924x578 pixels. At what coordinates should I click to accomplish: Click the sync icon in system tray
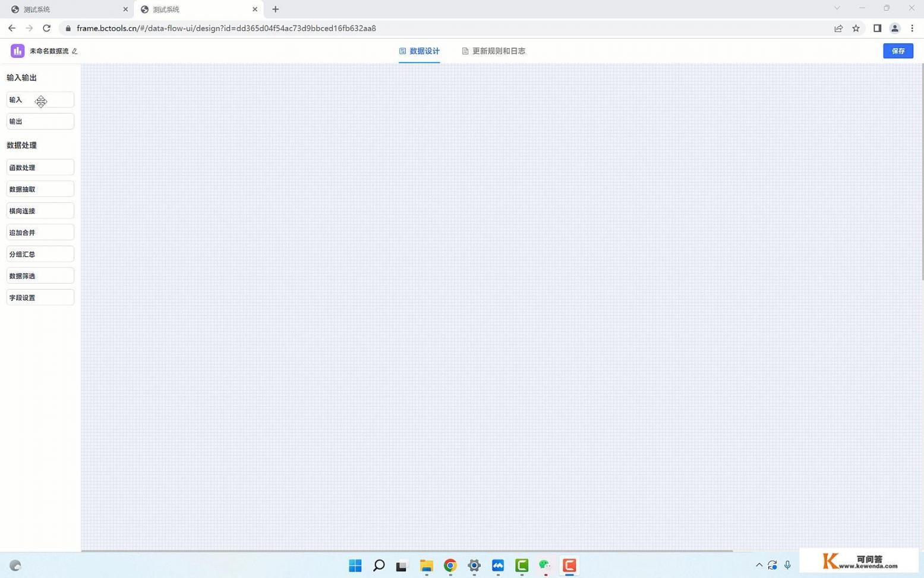coord(772,566)
